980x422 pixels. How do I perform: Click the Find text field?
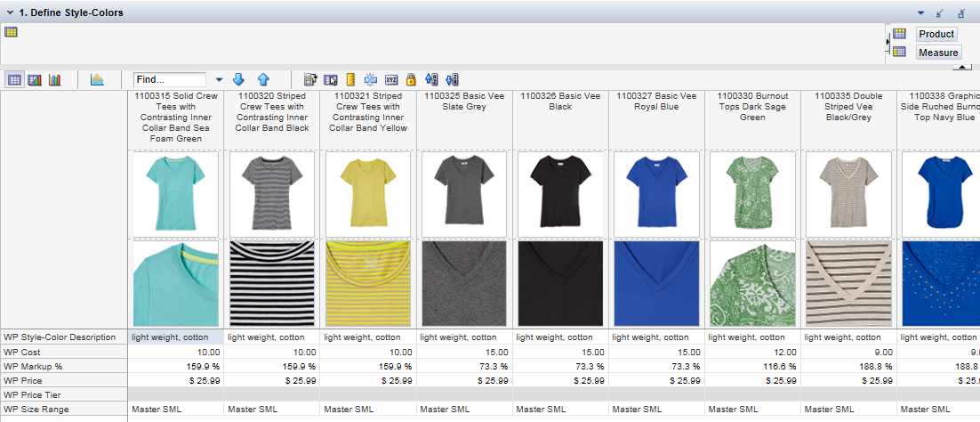point(169,79)
